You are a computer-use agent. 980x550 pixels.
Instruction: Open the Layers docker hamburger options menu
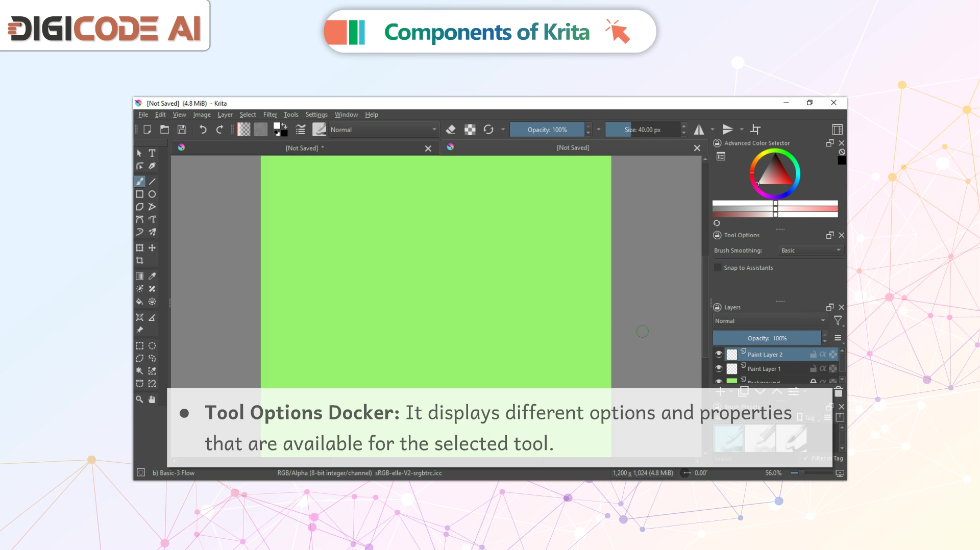click(x=838, y=338)
